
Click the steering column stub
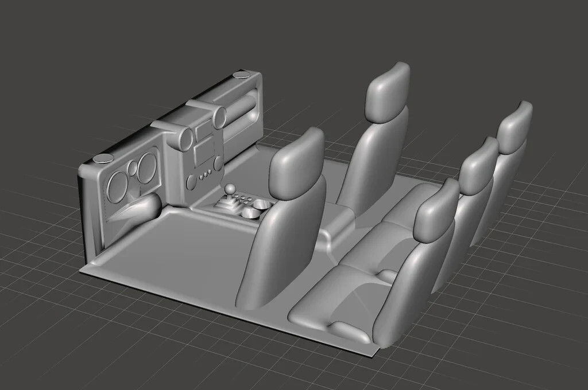(141, 206)
